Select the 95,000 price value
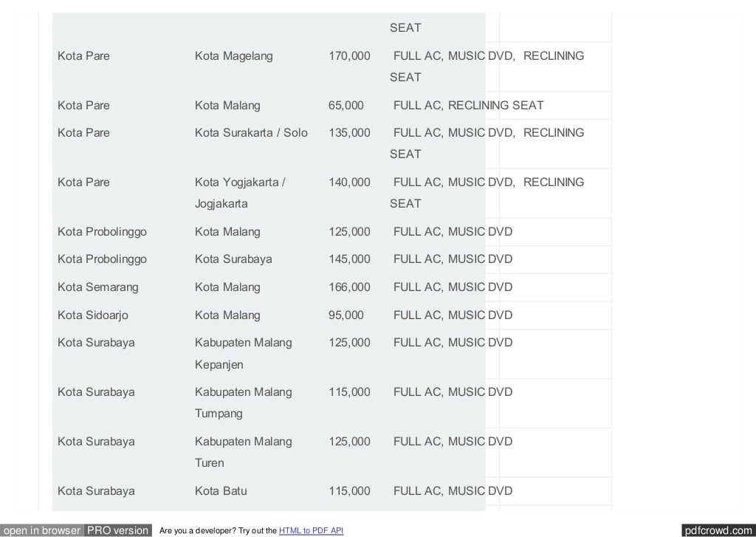 pyautogui.click(x=346, y=315)
